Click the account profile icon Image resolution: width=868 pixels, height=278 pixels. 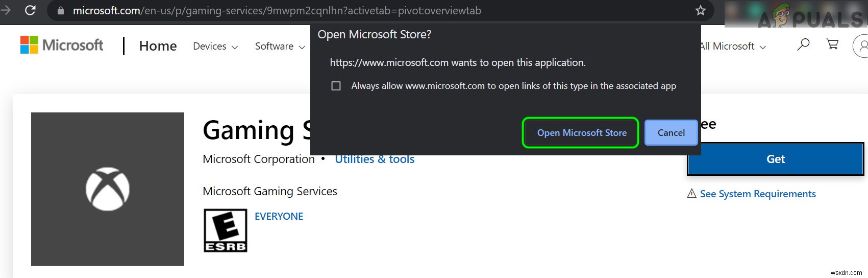[x=861, y=46]
